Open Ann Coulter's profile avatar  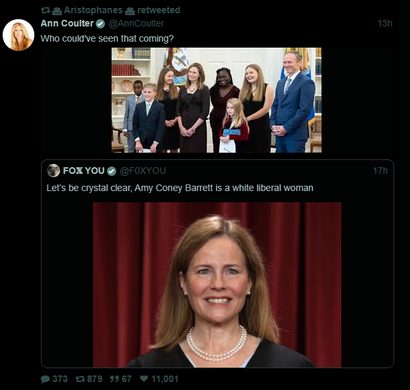(x=18, y=35)
